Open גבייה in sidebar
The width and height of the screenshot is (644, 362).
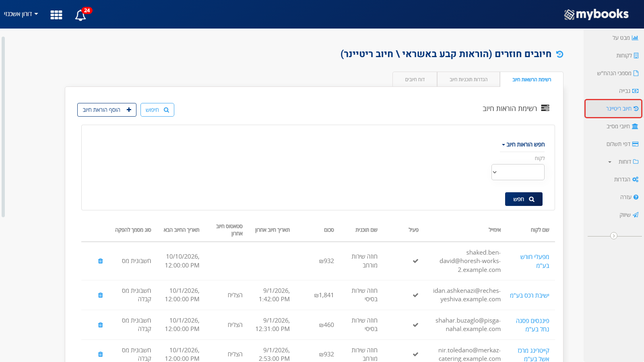[x=628, y=91]
